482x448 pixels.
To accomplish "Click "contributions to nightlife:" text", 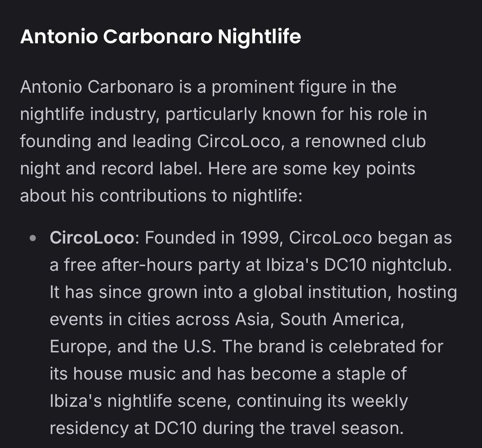I will tap(201, 197).
